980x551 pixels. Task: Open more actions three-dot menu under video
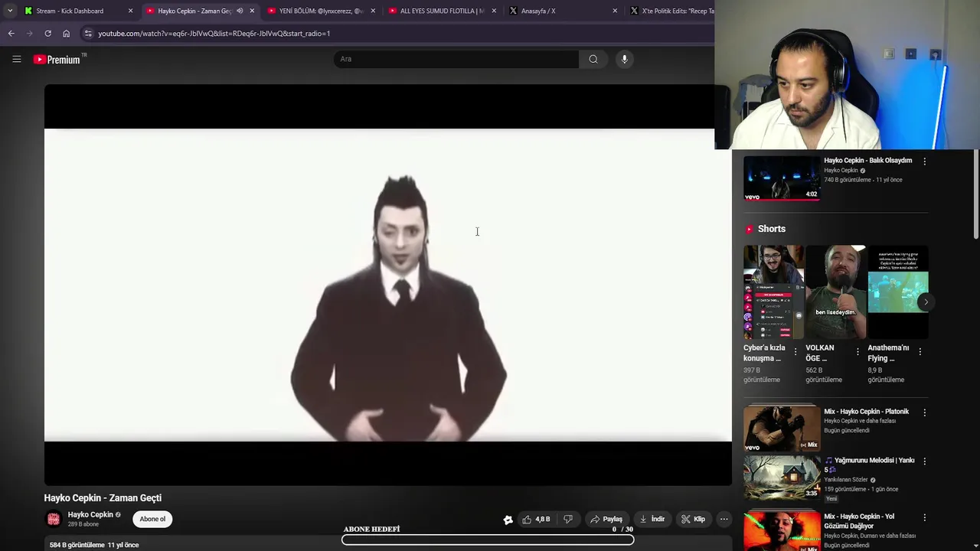coord(724,519)
